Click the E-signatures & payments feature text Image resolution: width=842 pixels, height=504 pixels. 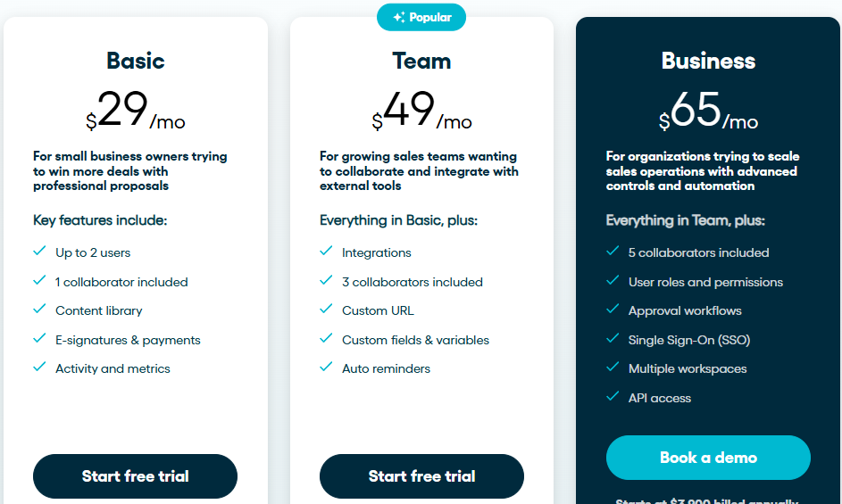point(128,340)
